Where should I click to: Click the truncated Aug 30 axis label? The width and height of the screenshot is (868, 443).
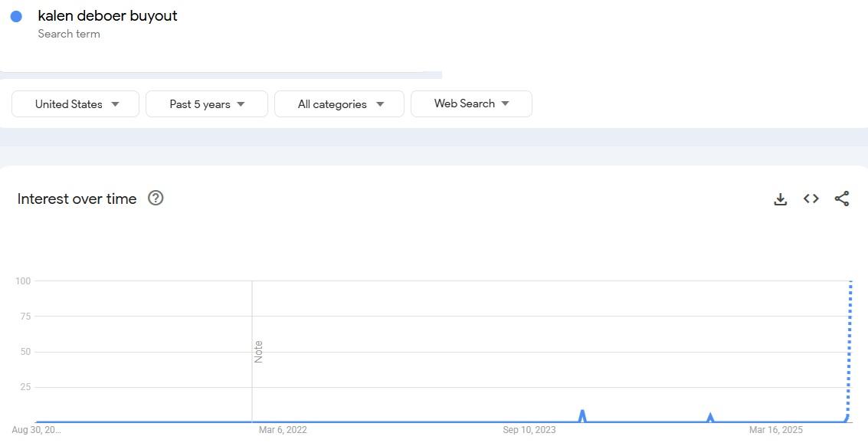coord(37,430)
